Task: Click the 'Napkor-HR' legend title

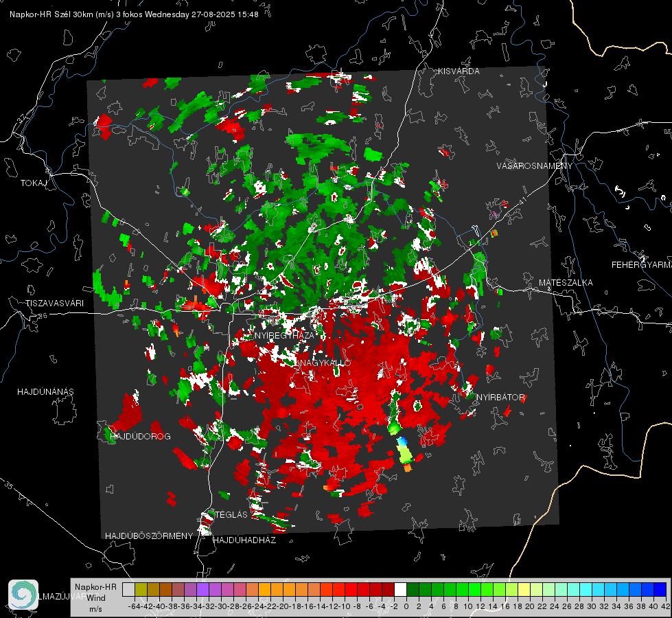Action: click(95, 587)
